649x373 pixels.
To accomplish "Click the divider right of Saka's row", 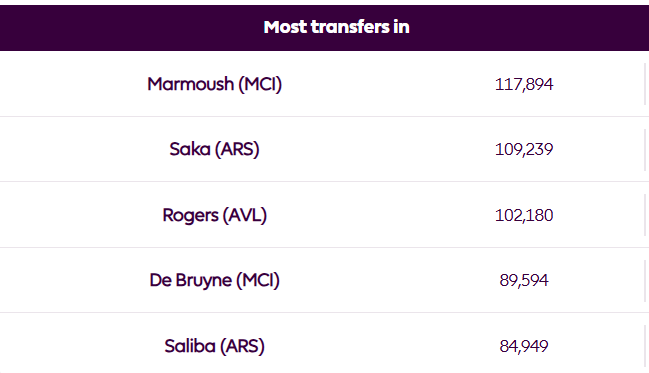I will coord(645,149).
